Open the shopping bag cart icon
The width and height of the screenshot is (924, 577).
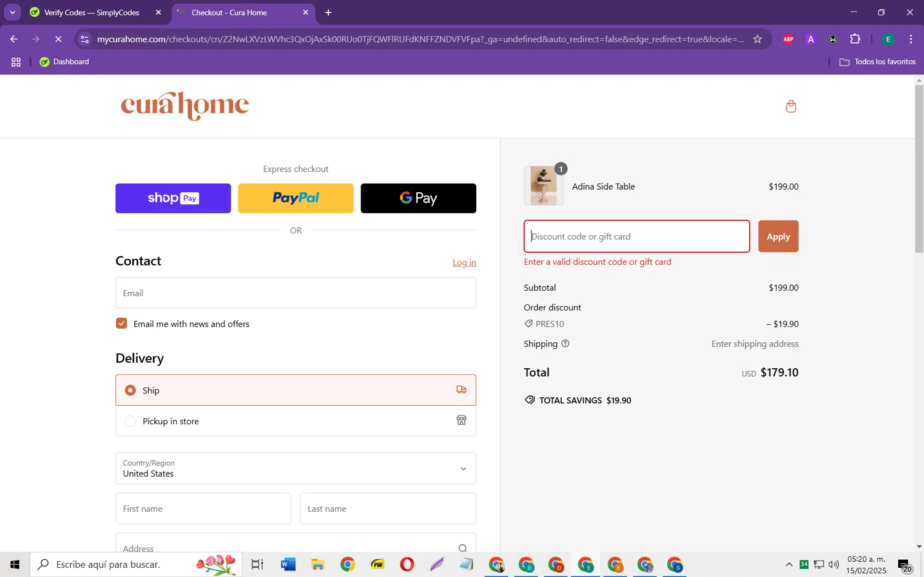coord(791,107)
